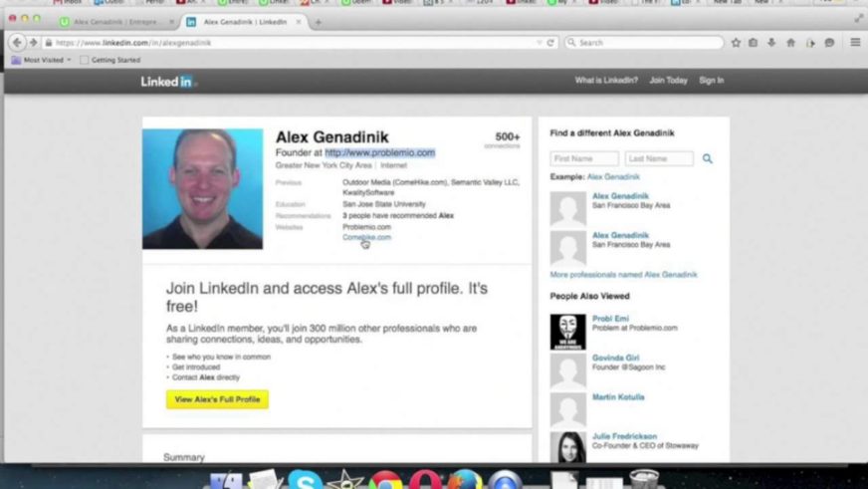868x489 pixels.
Task: Click '3 people have recommended Alex' text
Action: pos(397,215)
